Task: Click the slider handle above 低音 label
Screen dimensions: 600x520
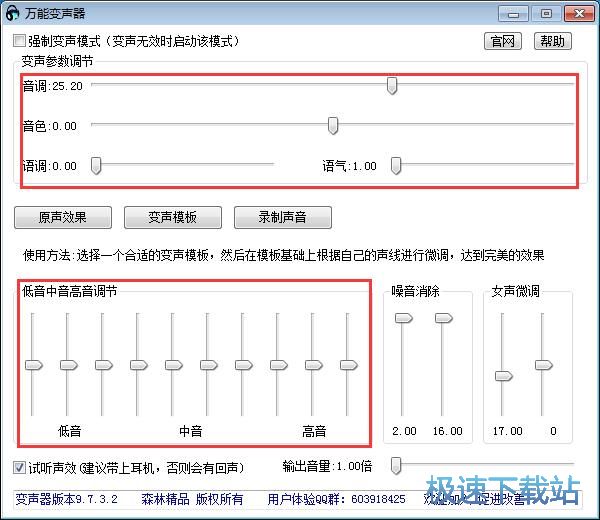Action: pyautogui.click(x=69, y=365)
